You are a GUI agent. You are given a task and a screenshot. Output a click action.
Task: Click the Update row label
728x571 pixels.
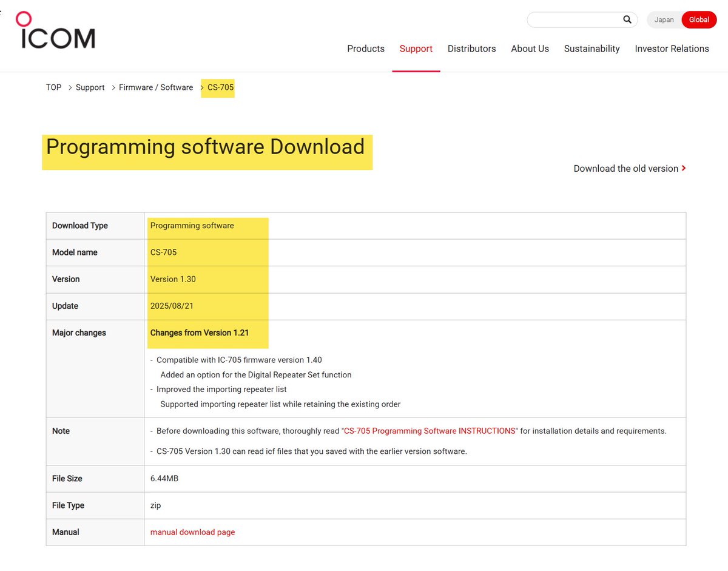65,306
